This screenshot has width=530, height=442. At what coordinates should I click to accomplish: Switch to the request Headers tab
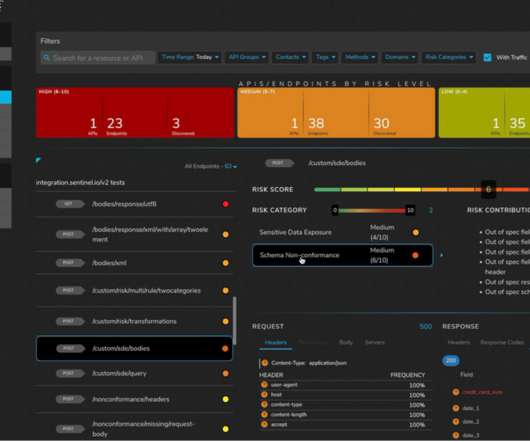275,343
